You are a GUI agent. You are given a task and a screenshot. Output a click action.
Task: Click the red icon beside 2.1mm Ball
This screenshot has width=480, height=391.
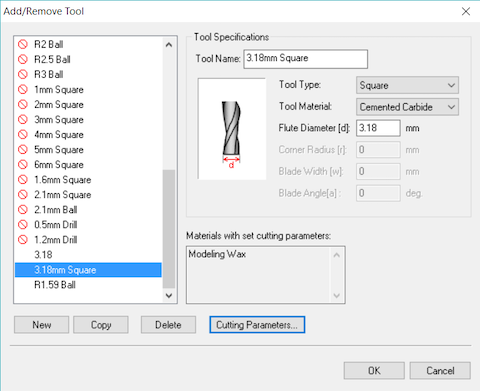[x=23, y=209]
